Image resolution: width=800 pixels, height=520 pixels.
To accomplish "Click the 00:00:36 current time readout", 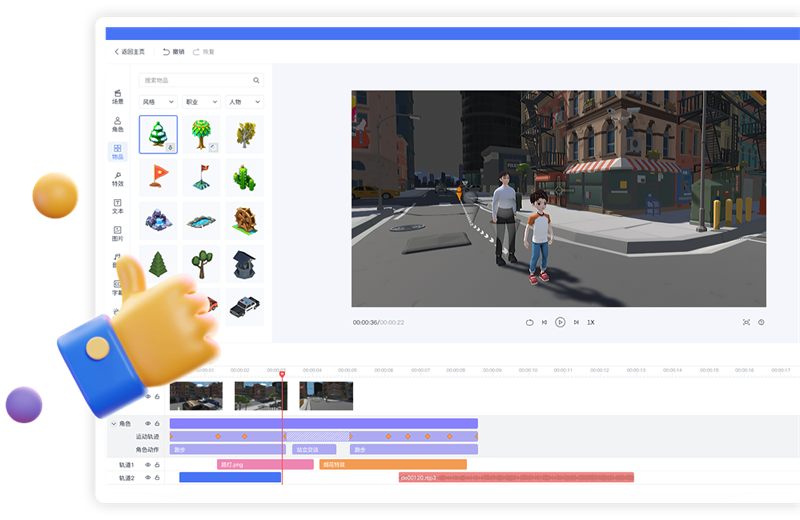I will pyautogui.click(x=365, y=323).
